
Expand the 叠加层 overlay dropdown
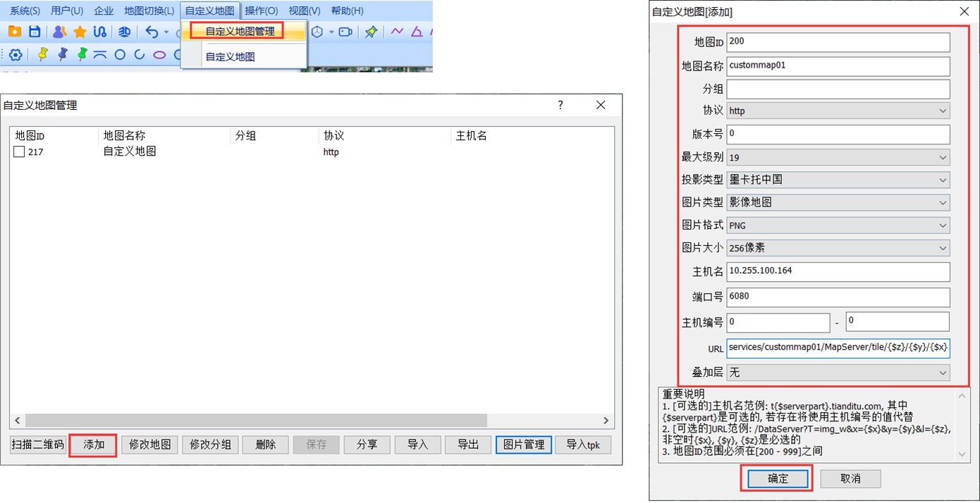838,371
